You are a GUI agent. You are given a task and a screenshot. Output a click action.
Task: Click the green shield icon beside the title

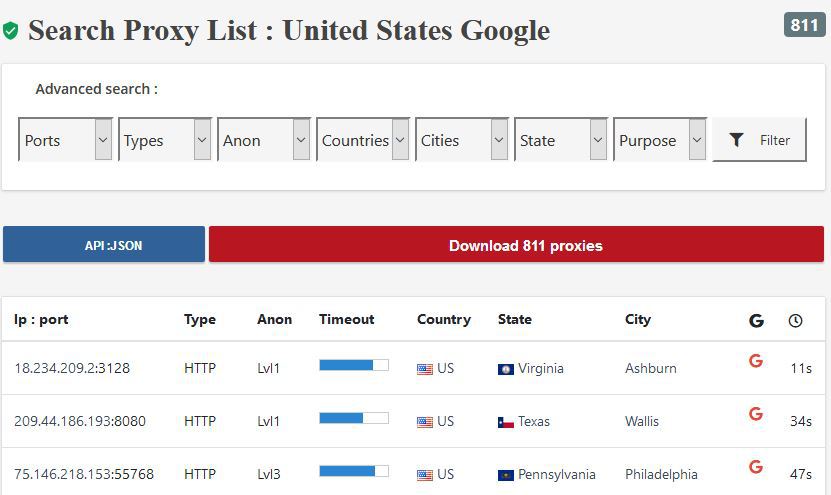(11, 31)
